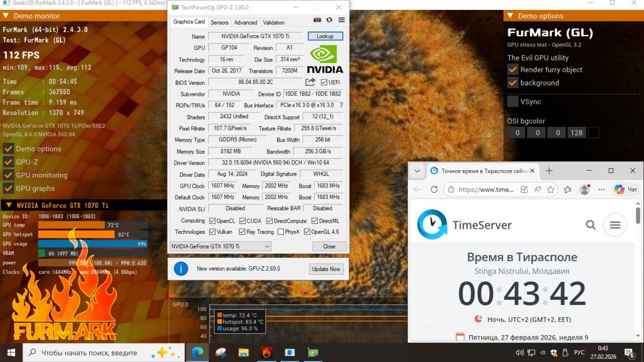Switch to the Sensors tab

coord(220,22)
